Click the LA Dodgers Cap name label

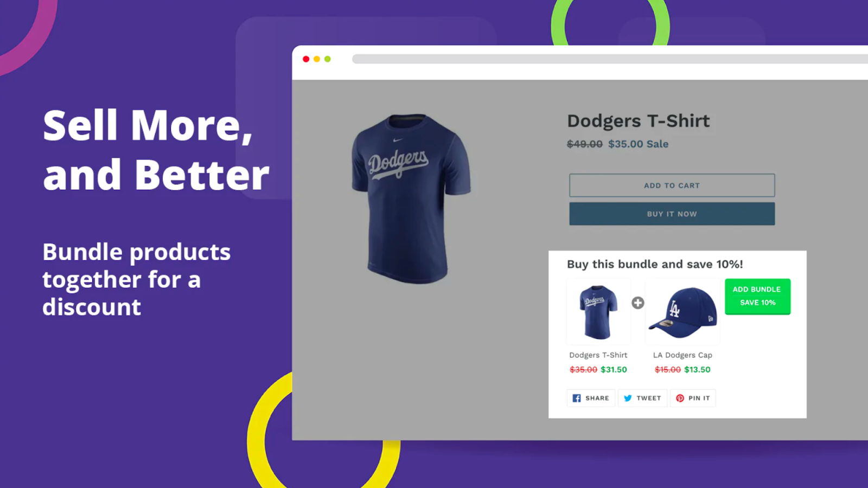(x=682, y=355)
